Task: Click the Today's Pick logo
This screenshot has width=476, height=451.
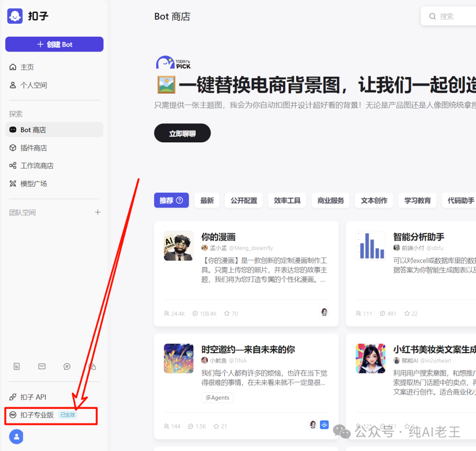Action: 173,63
